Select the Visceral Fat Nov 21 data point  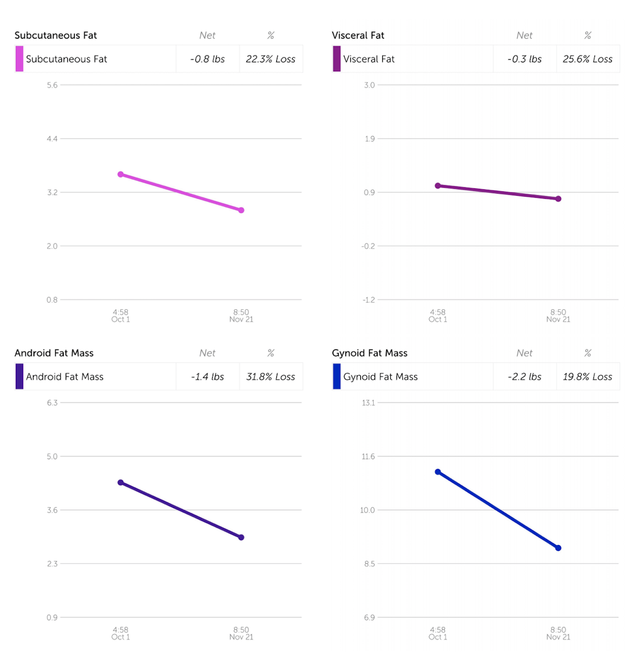[558, 199]
